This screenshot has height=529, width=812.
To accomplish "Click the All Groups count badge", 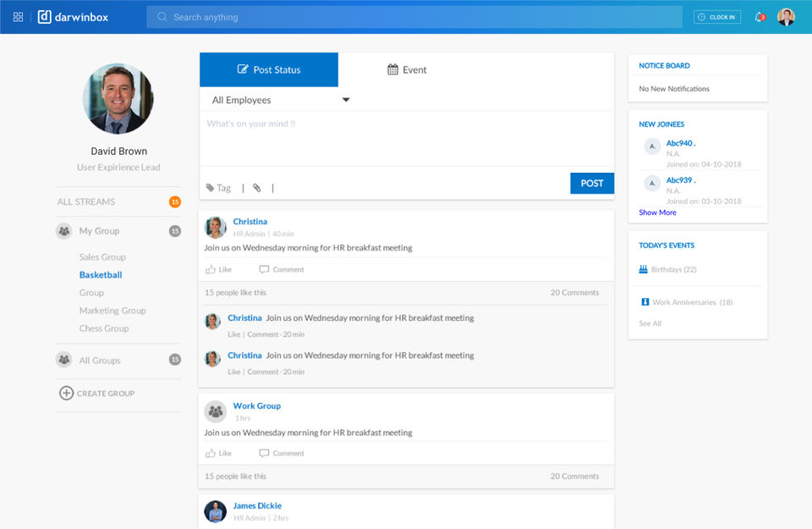I will coord(175,360).
